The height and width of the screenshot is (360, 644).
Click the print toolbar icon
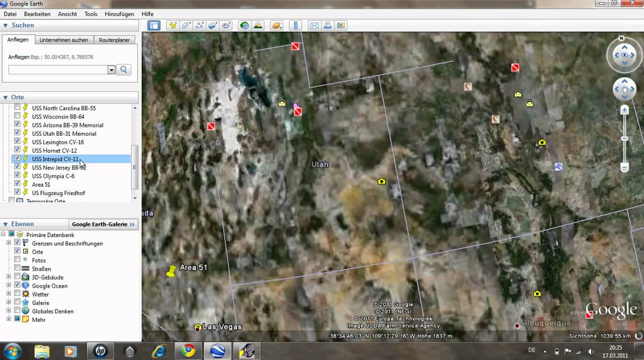coord(328,25)
